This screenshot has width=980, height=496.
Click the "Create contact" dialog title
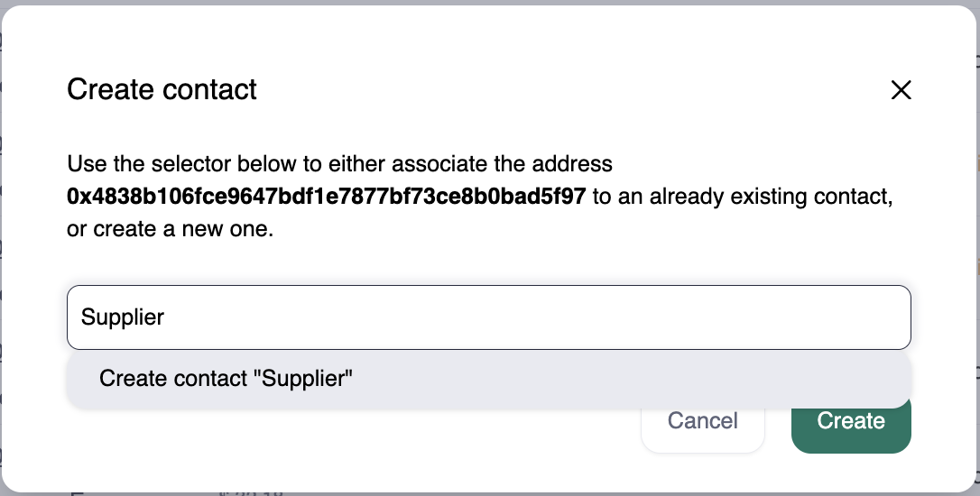(x=162, y=89)
